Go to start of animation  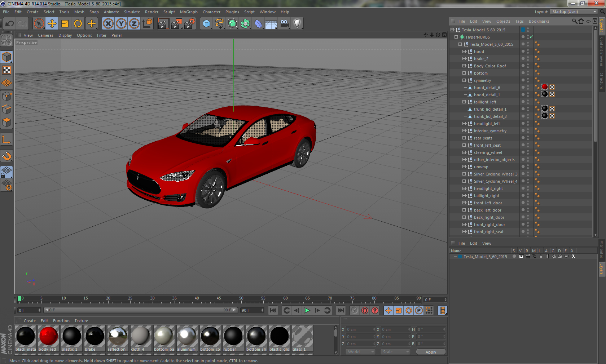[273, 310]
